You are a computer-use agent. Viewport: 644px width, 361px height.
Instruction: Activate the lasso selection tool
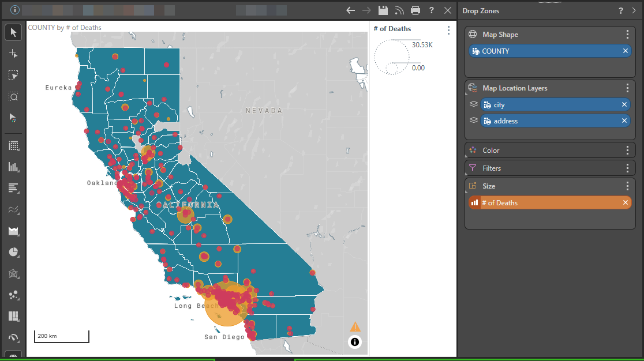[x=13, y=74]
